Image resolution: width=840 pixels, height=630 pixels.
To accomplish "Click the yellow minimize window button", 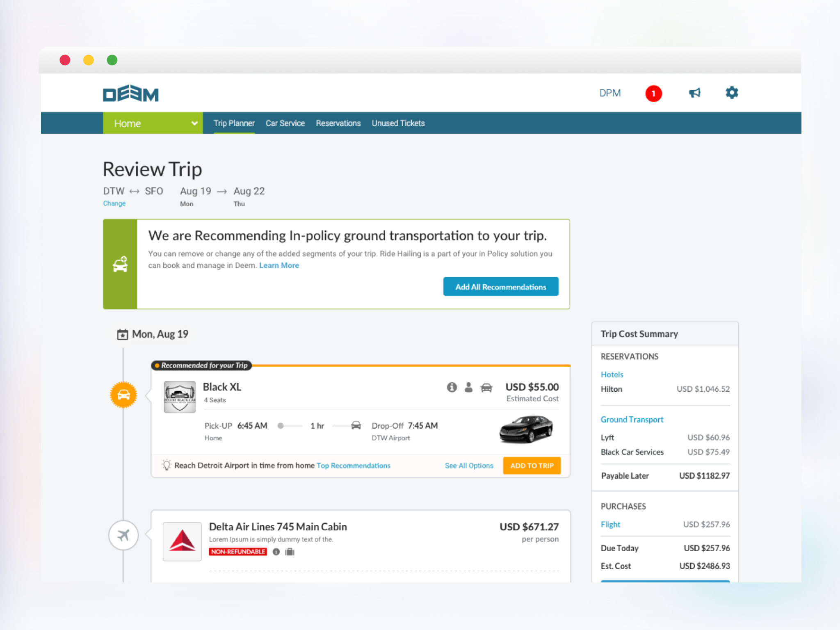I will click(89, 60).
